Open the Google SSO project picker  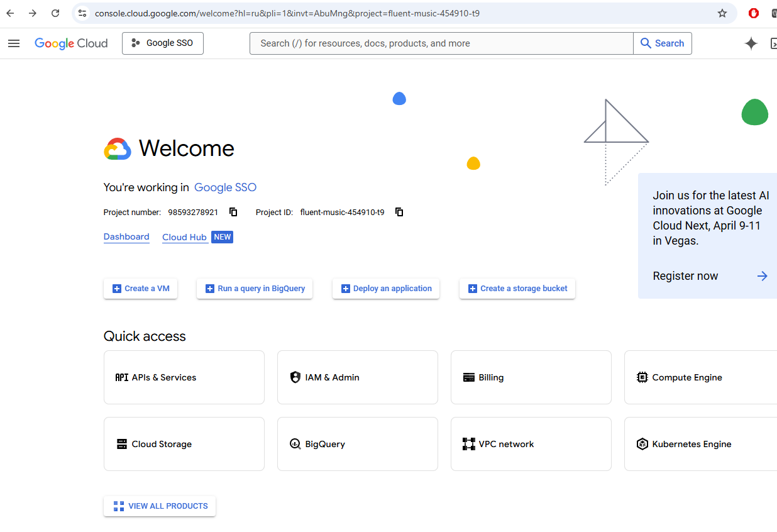(x=163, y=43)
